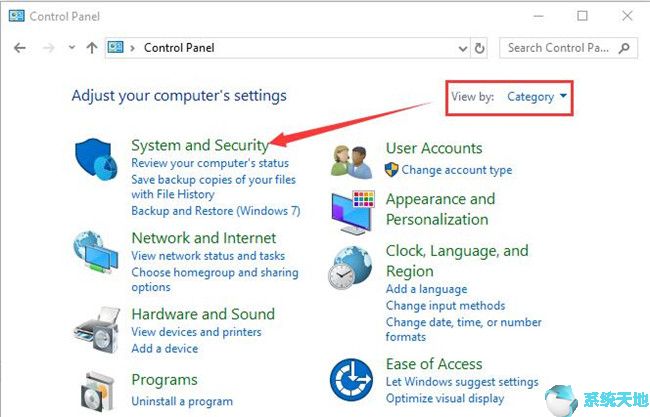This screenshot has width=650, height=417.
Task: Click the Ease of Access icon
Action: [352, 380]
